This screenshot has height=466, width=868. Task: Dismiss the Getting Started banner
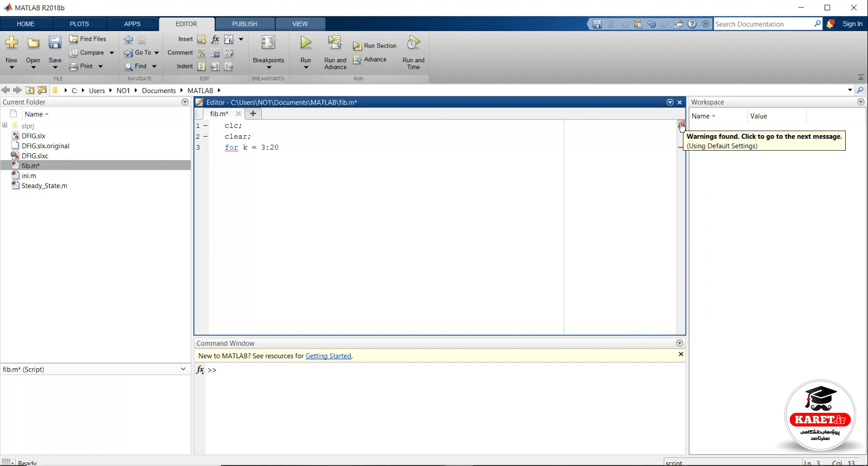tap(681, 354)
